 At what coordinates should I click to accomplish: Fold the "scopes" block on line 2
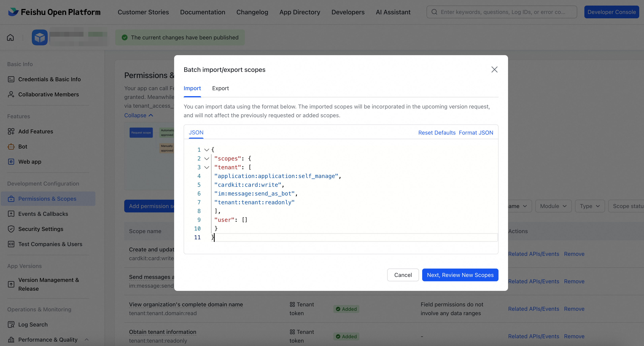[x=207, y=159]
